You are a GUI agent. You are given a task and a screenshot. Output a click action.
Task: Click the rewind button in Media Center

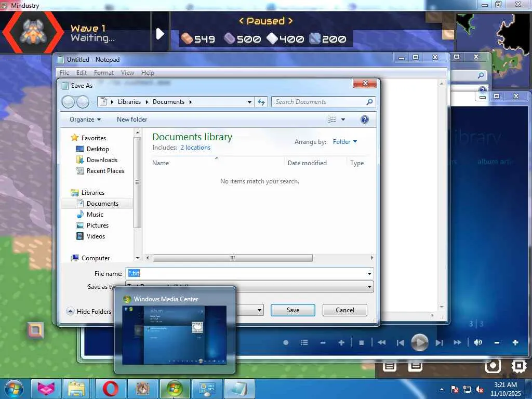(382, 343)
